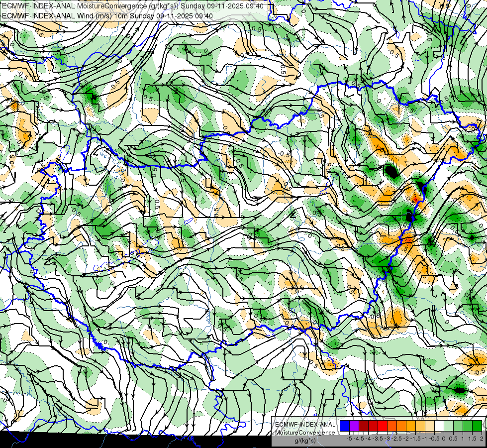Viewport: 487px width, 448px height.
Task: Click the 2 legend tick label
Action: (x=482, y=439)
